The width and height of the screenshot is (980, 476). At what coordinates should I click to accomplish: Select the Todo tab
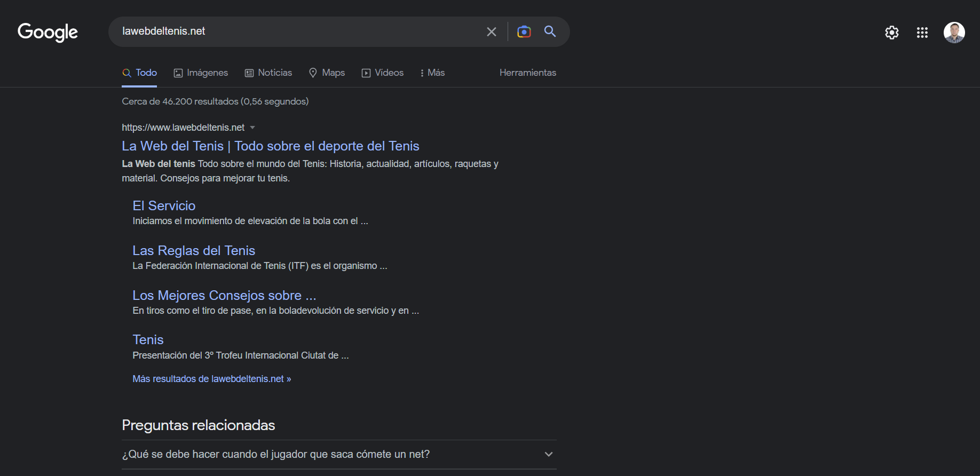(x=140, y=73)
